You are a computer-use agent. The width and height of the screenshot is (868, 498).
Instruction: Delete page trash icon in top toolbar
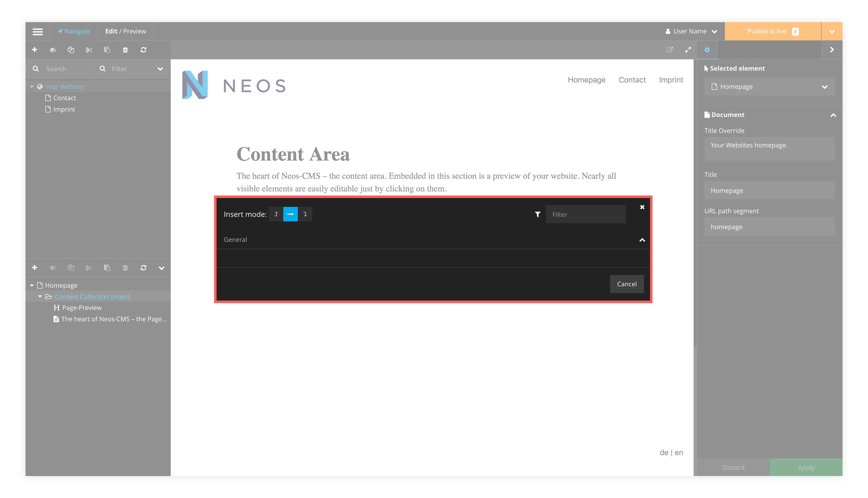pyautogui.click(x=125, y=50)
